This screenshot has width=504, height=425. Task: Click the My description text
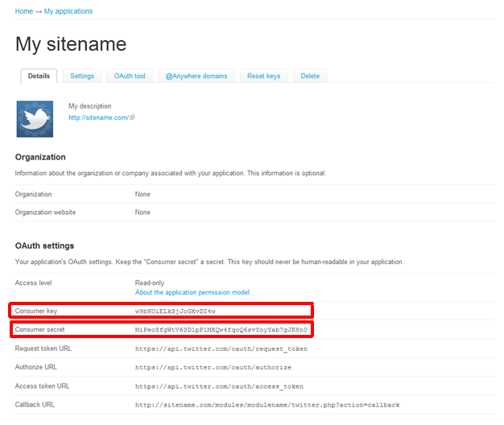click(89, 106)
